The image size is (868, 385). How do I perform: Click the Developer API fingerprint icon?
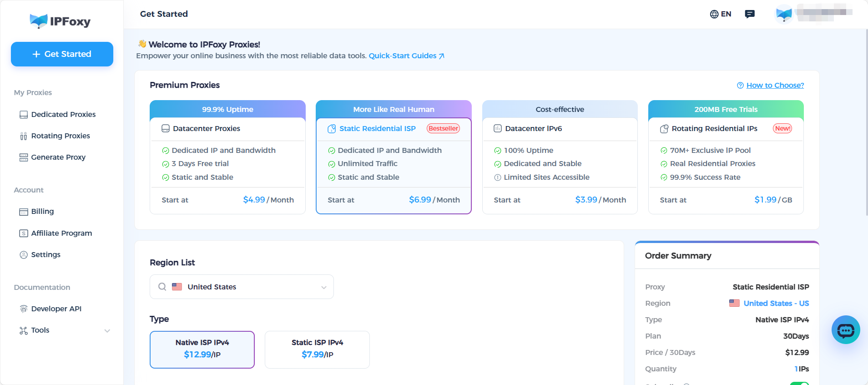24,309
